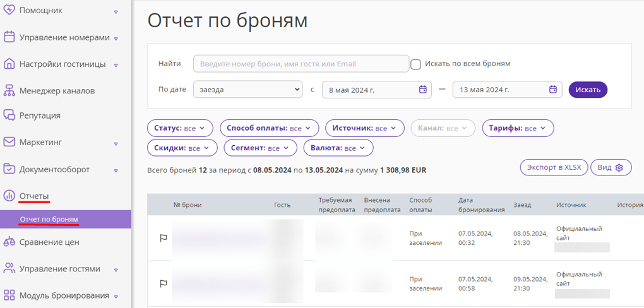Open the Способ оплаты filter dropdown
This screenshot has width=644, height=308.
click(x=270, y=128)
